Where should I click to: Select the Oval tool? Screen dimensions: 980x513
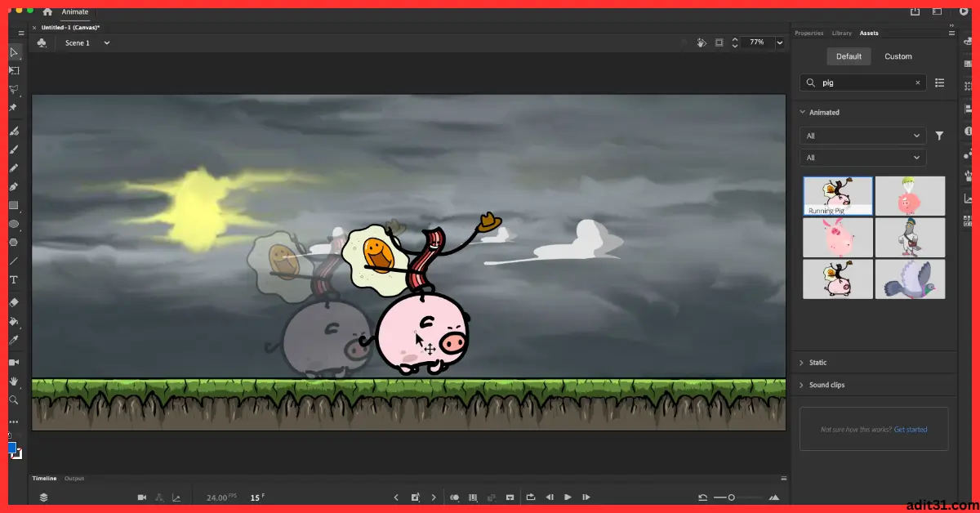(14, 224)
